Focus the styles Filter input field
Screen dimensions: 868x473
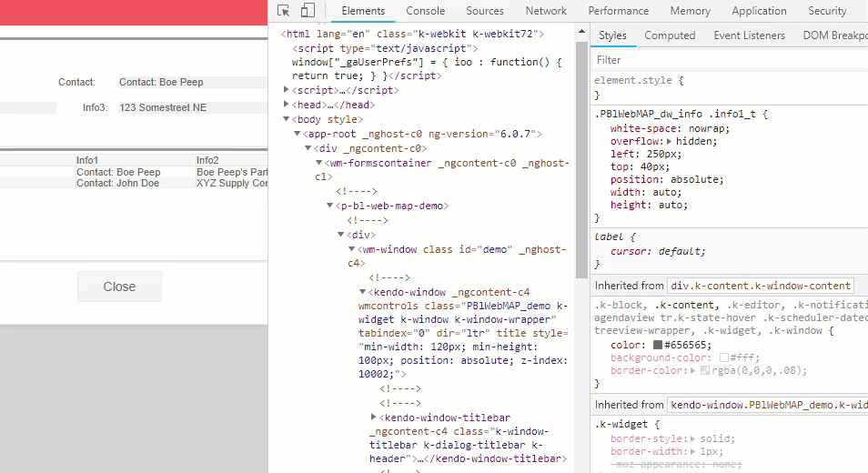(730, 60)
